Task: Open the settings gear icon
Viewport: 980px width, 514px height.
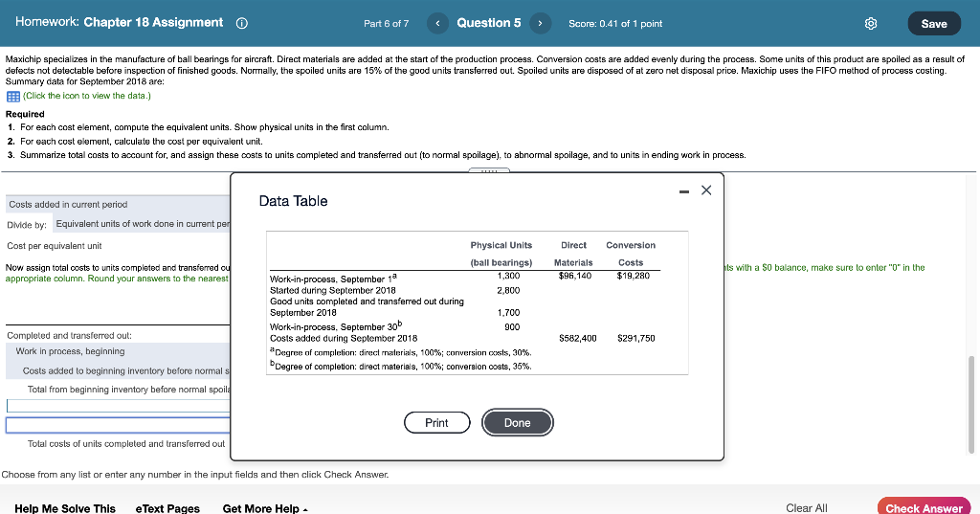Action: point(871,23)
